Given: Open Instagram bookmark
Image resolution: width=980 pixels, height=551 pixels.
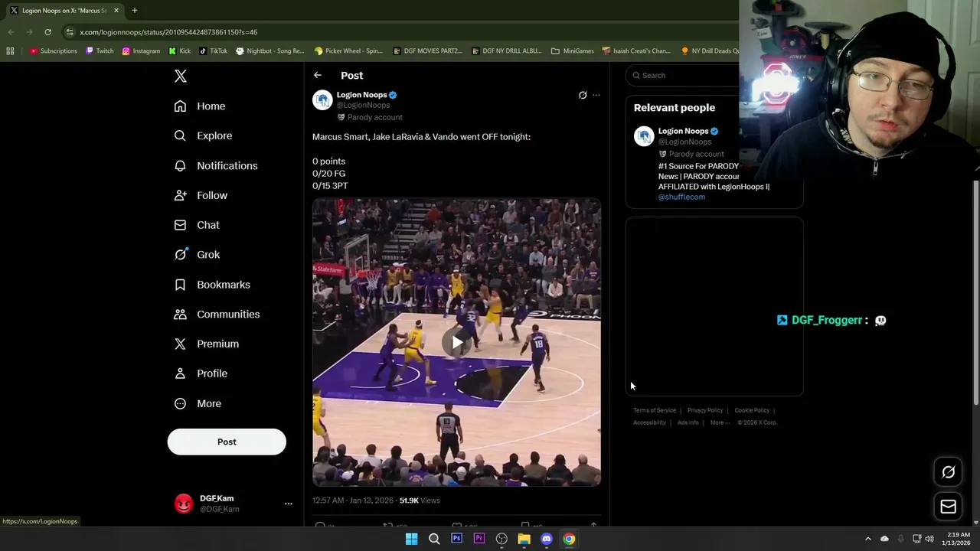Looking at the screenshot, I should 141,51.
